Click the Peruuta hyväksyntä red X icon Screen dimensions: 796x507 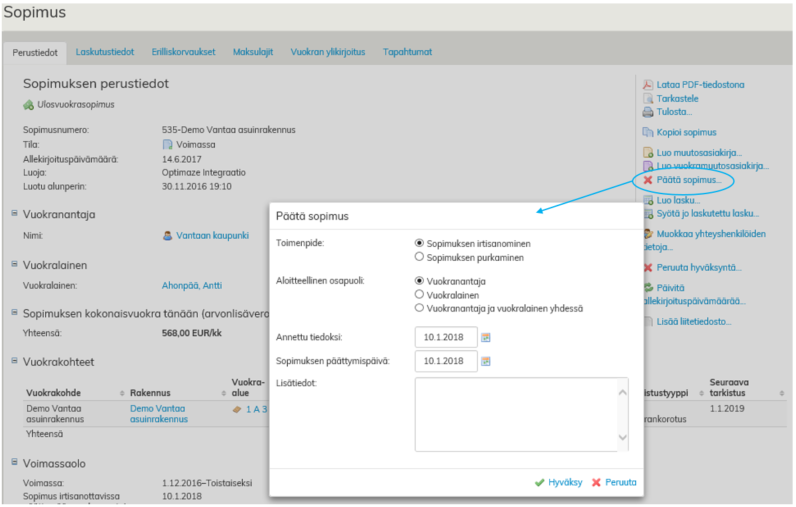point(648,268)
